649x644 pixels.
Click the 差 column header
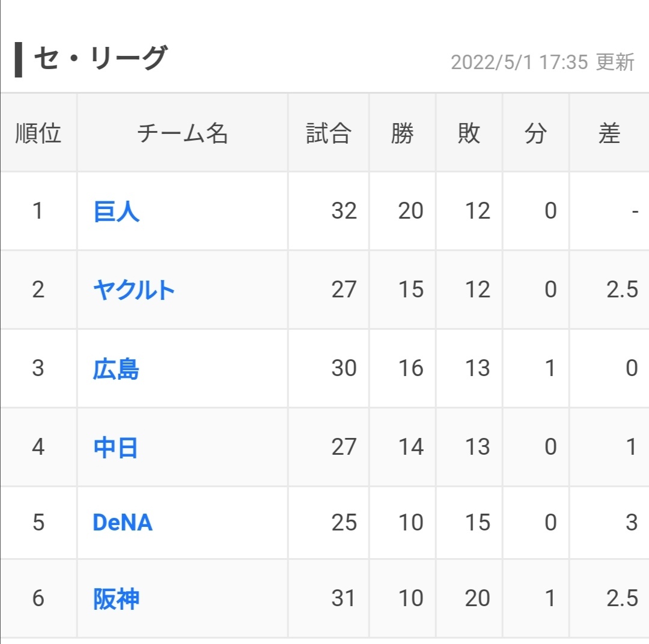tap(609, 133)
